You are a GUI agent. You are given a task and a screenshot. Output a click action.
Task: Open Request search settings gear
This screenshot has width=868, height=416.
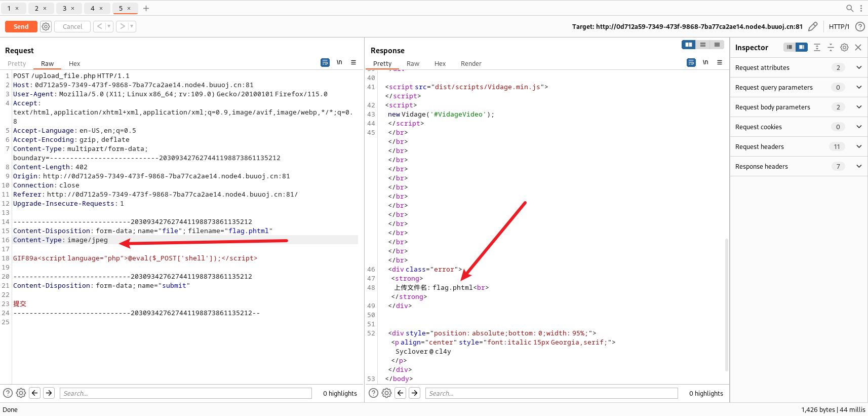(x=21, y=393)
